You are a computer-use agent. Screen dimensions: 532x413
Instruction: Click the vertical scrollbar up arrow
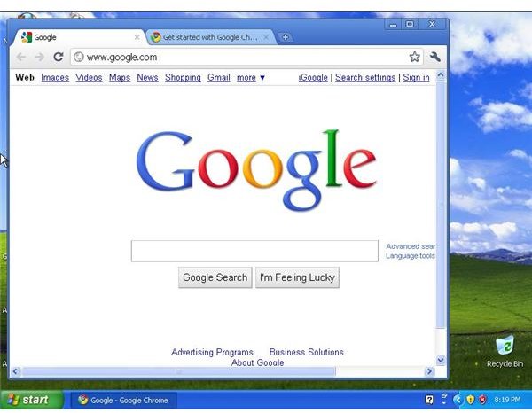(x=441, y=75)
